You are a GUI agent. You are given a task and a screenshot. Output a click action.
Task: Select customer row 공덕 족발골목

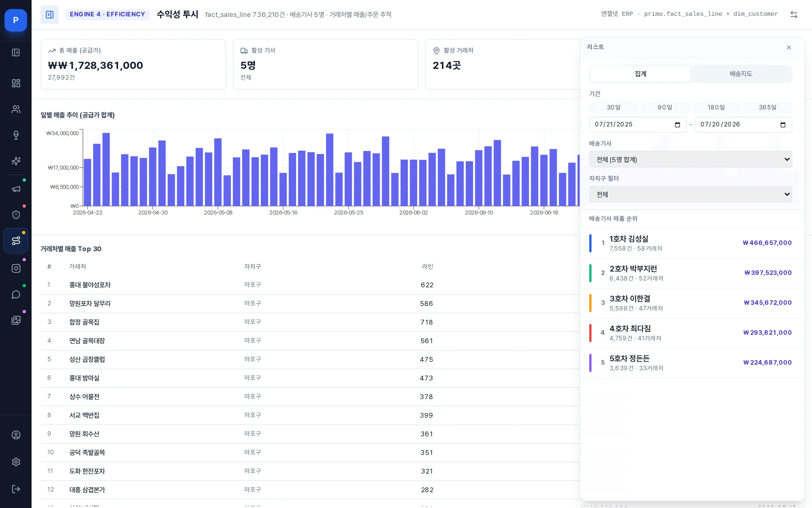coord(310,453)
